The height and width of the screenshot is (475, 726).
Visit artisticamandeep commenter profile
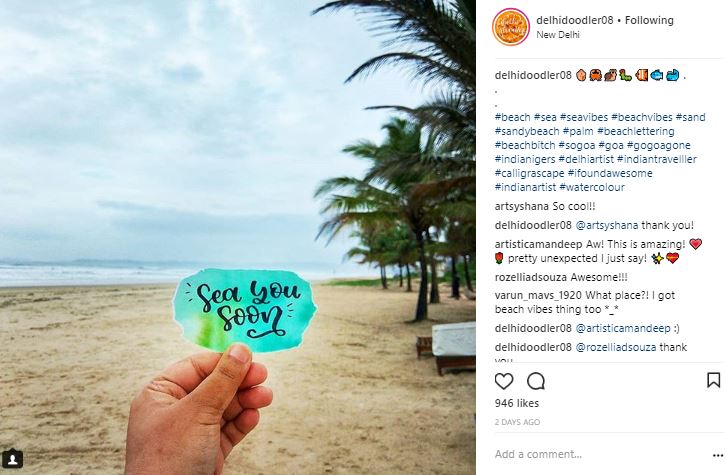(x=539, y=244)
